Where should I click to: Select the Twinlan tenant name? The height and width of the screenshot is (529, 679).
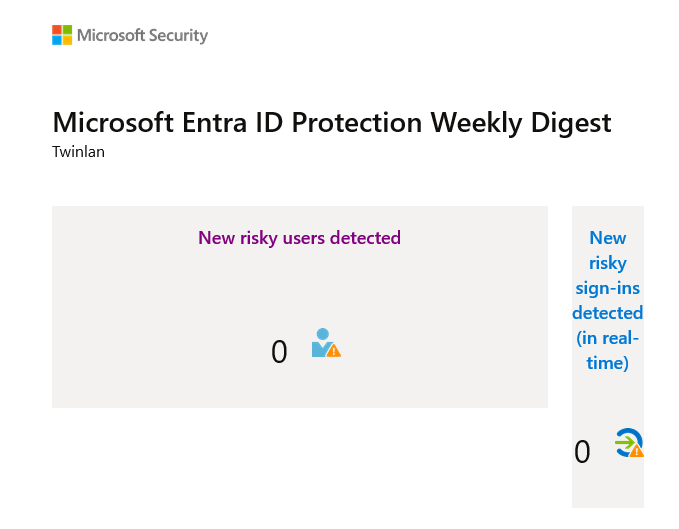78,152
